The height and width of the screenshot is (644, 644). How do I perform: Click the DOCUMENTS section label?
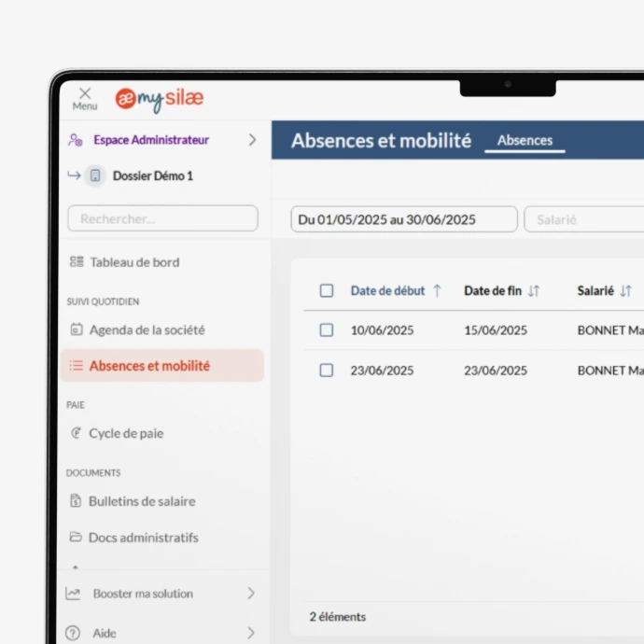[93, 472]
